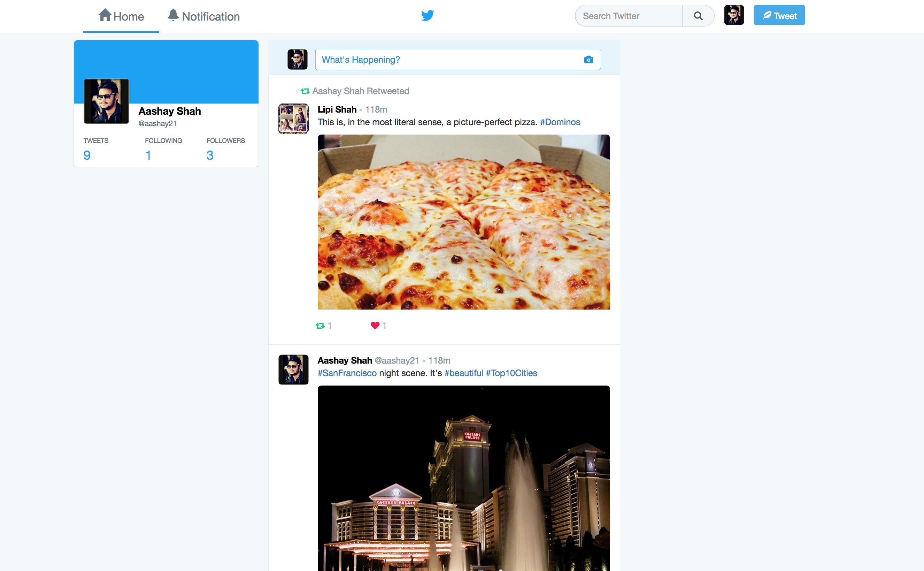
Task: Click the small avatar beside compose box
Action: coord(298,59)
